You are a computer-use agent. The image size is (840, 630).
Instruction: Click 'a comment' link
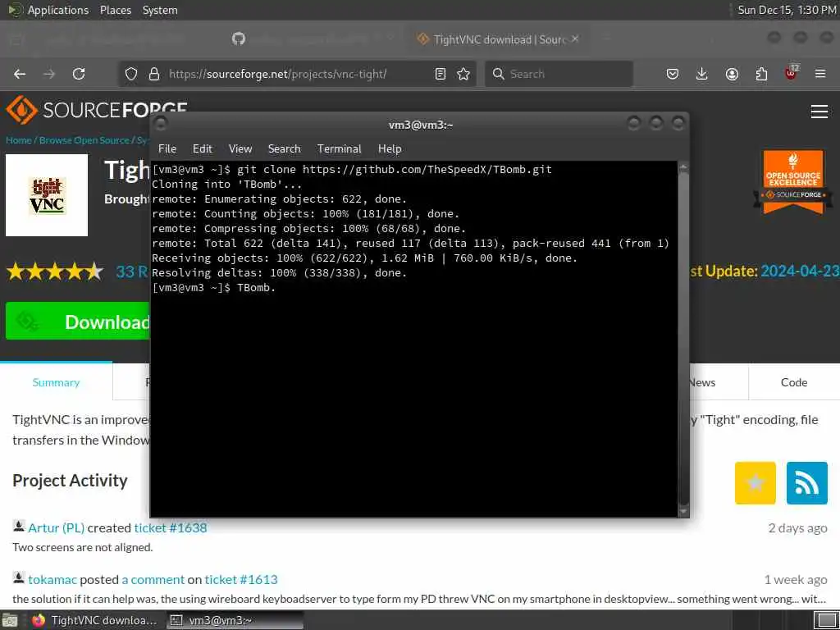(153, 579)
